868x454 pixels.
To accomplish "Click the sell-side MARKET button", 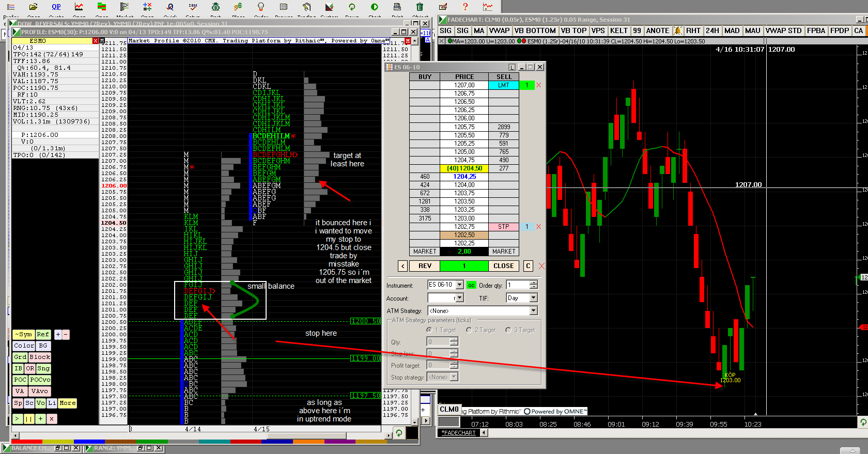I will coord(504,252).
